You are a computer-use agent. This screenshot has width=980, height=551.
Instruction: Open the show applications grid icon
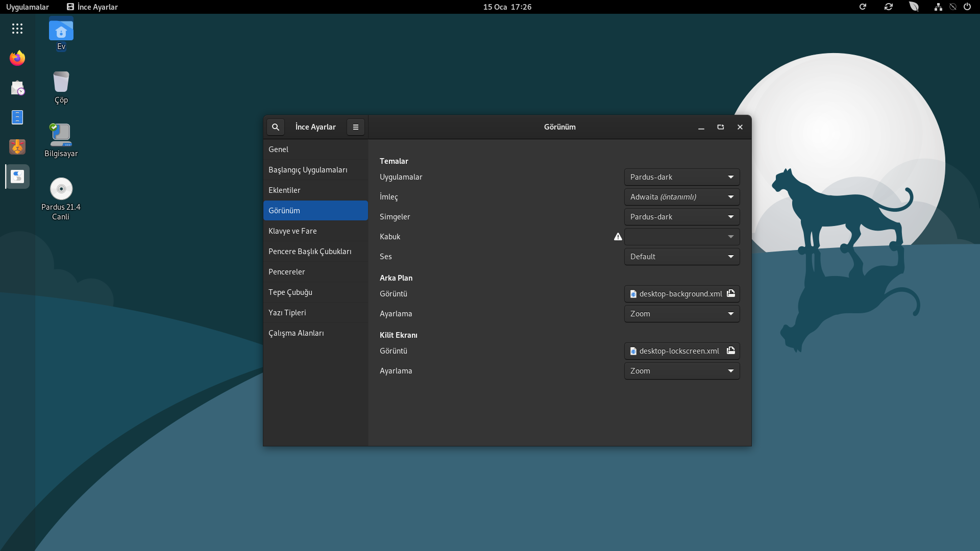17,29
